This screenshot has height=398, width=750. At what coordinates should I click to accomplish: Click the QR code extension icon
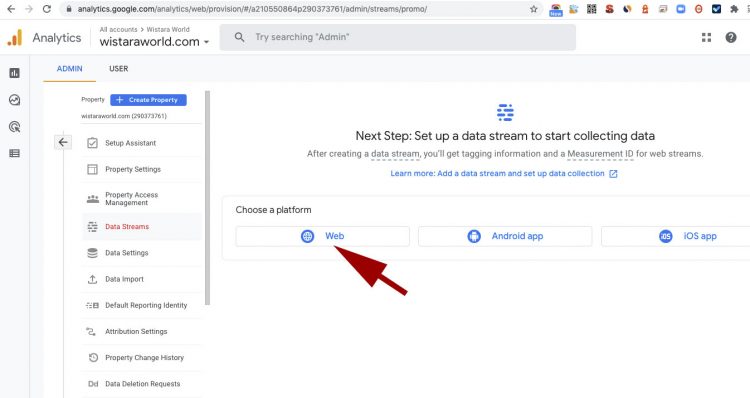pyautogui.click(x=592, y=9)
